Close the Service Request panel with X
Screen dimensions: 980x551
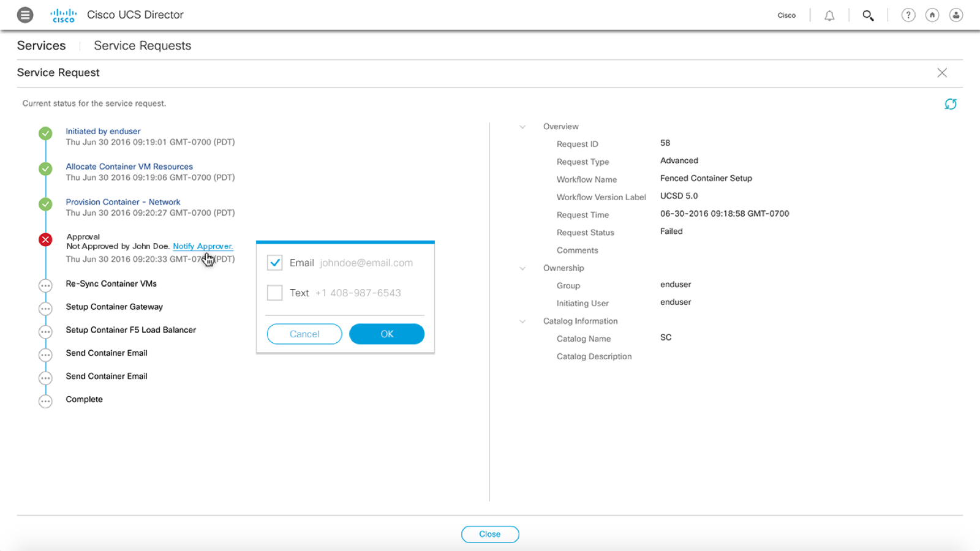(x=942, y=73)
